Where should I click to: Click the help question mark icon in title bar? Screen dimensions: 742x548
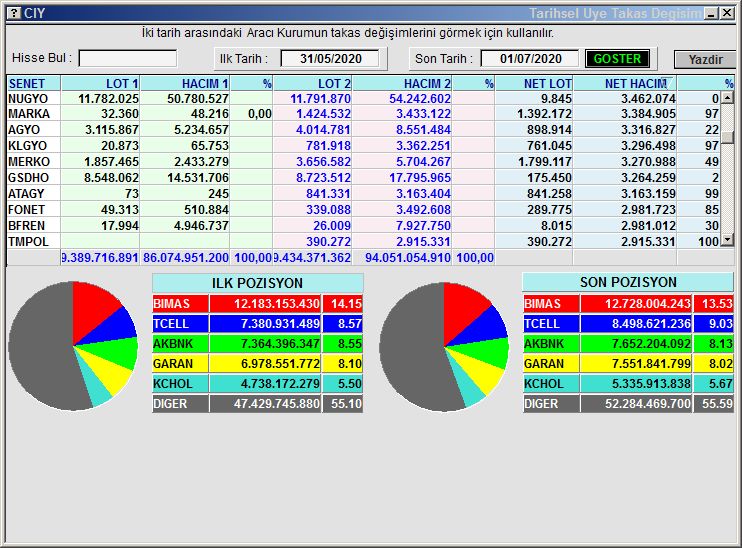click(15, 13)
